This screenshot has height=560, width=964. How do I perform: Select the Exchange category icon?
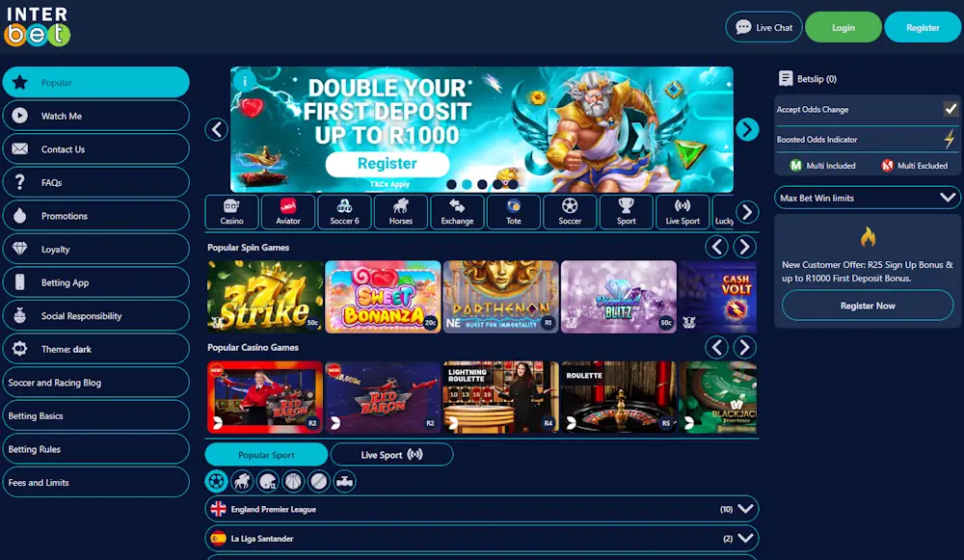457,212
